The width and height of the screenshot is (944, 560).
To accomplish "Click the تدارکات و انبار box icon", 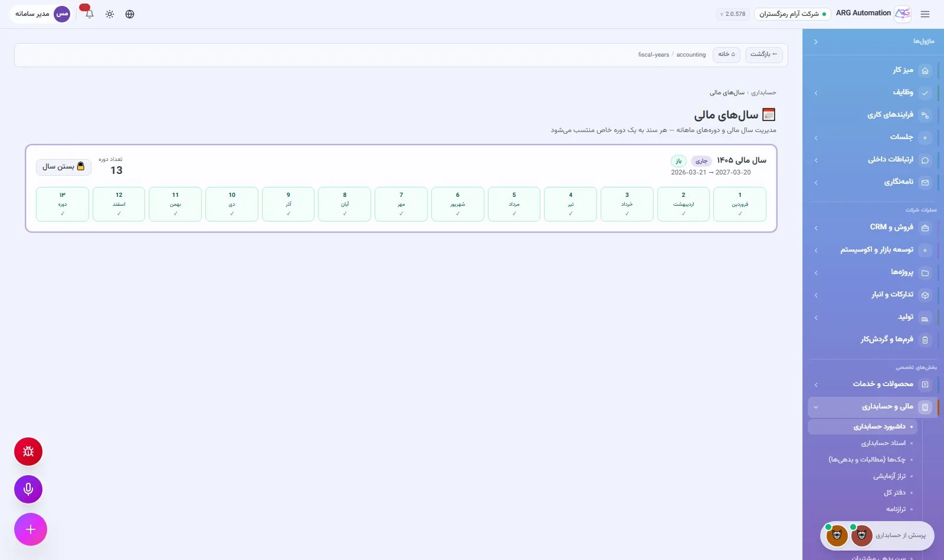I will pos(925,295).
